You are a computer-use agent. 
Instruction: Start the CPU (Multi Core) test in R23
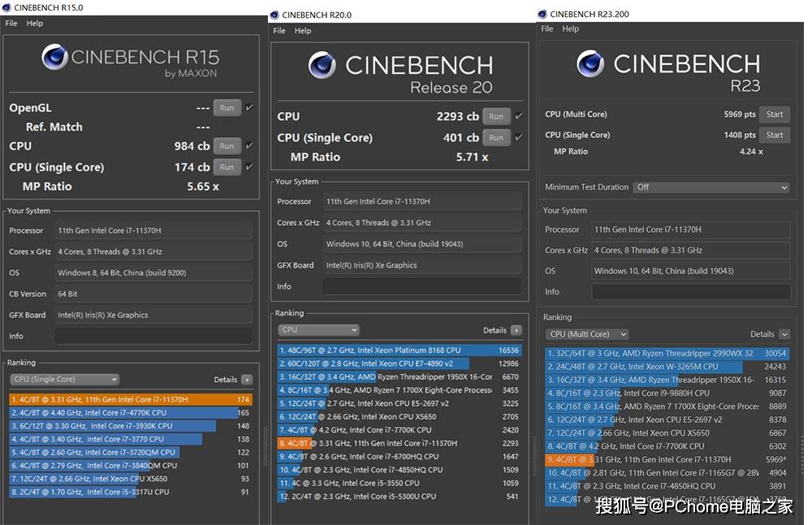[775, 114]
